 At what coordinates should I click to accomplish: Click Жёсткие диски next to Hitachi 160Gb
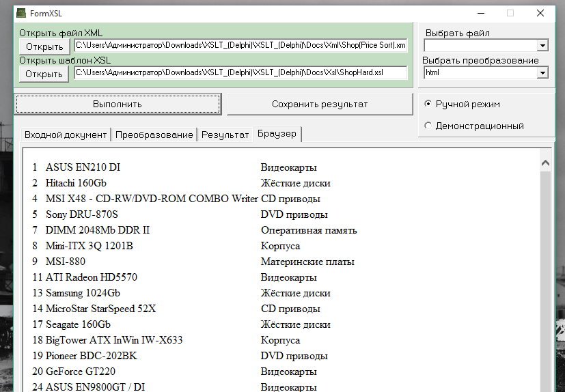pyautogui.click(x=295, y=183)
